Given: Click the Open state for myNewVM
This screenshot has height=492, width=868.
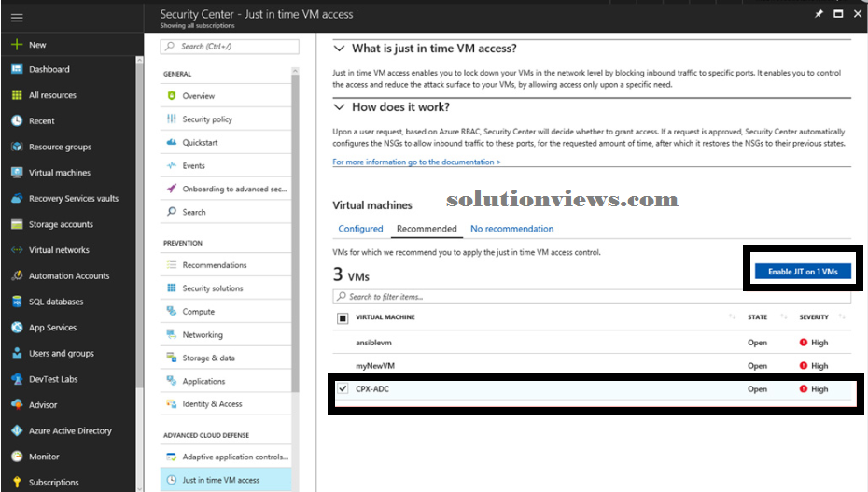Looking at the screenshot, I should (757, 366).
